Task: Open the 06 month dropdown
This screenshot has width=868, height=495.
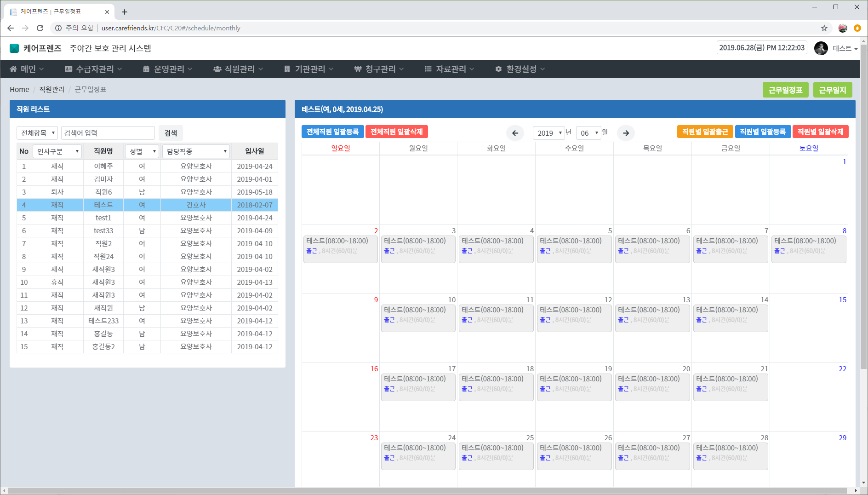Action: pyautogui.click(x=588, y=133)
